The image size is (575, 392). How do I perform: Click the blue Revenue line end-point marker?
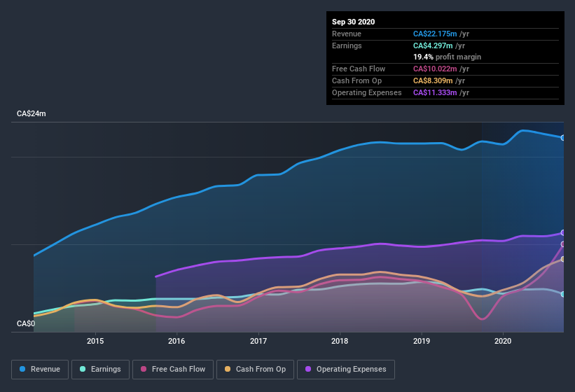click(563, 138)
